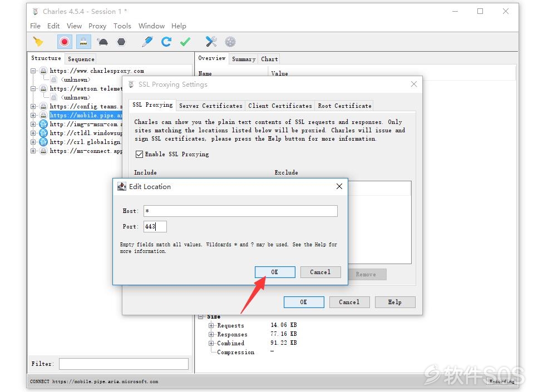Switch to the Chart tab
The width and height of the screenshot is (533, 392).
tap(269, 59)
